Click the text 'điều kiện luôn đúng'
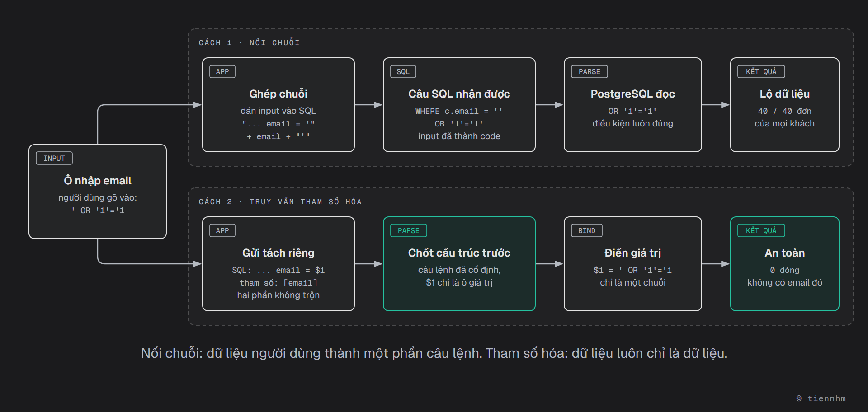The image size is (868, 412). click(633, 123)
